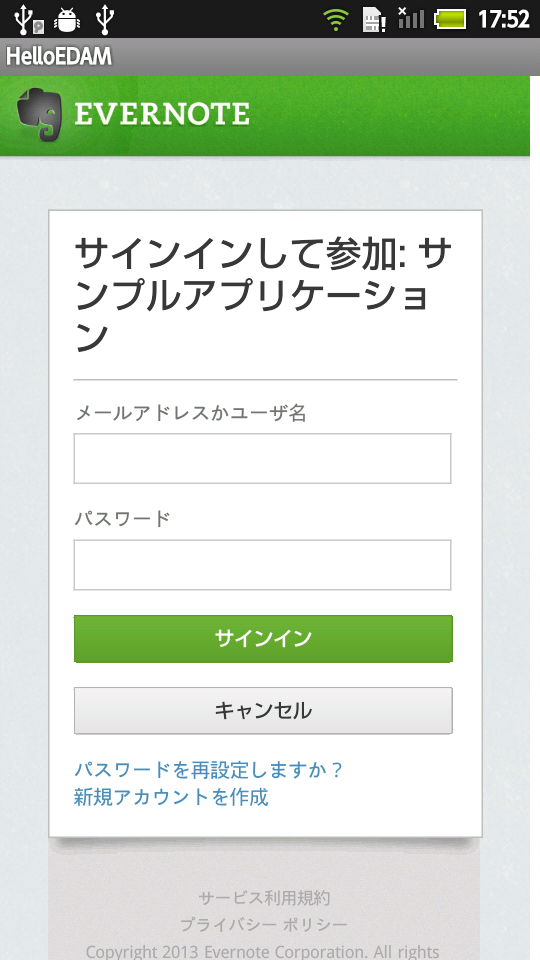Tap the battery indicator icon

tap(450, 20)
